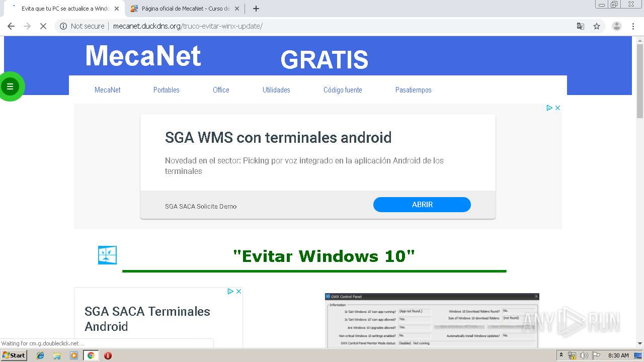Open the Portables menu item
The height and width of the screenshot is (362, 644).
pos(167,90)
